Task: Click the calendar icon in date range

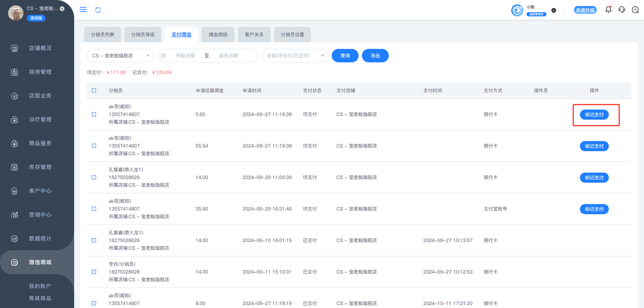Action: tap(164, 56)
